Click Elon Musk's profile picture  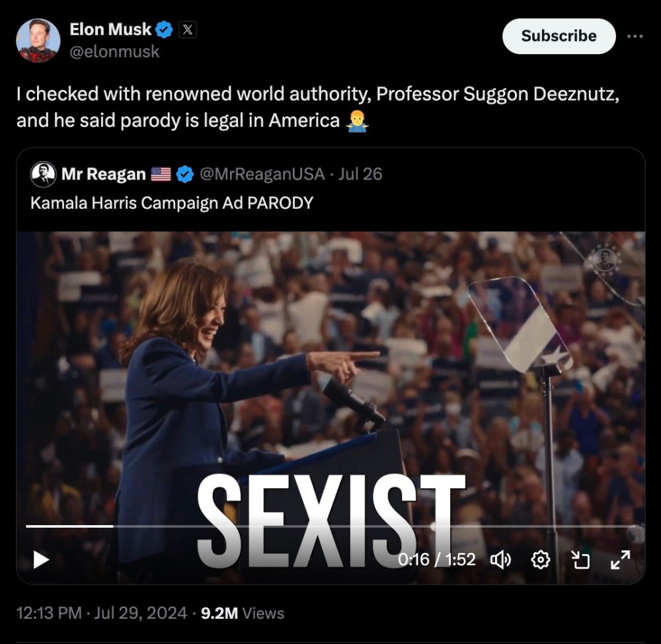point(38,40)
